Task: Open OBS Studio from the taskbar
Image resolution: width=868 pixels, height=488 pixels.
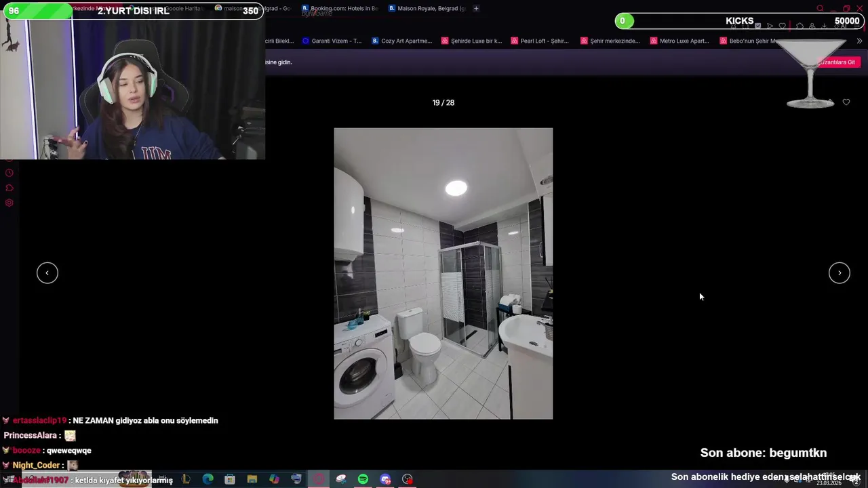Action: 408,479
